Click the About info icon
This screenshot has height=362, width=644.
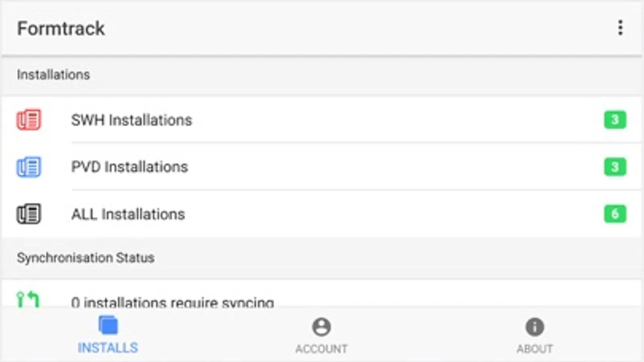tap(534, 327)
